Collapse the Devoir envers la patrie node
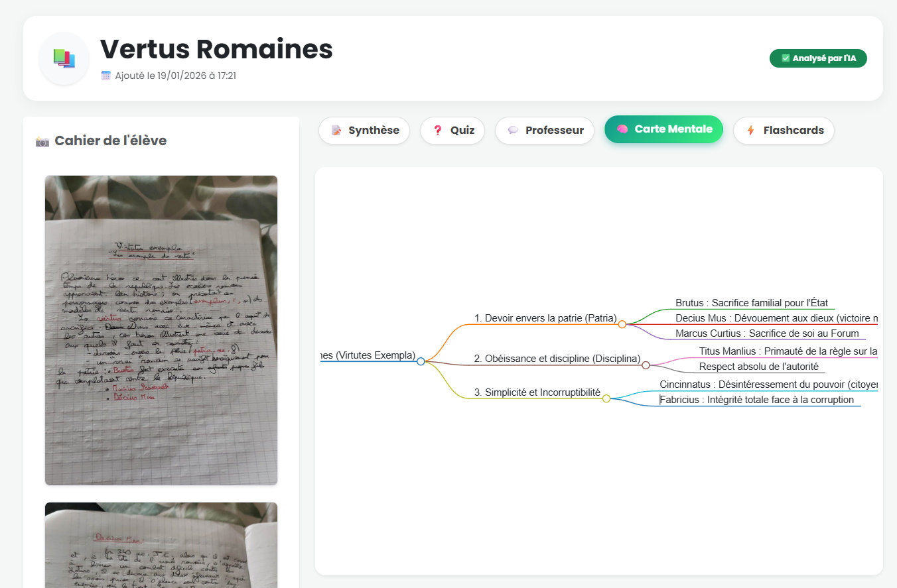Viewport: 897px width, 588px height. (622, 325)
